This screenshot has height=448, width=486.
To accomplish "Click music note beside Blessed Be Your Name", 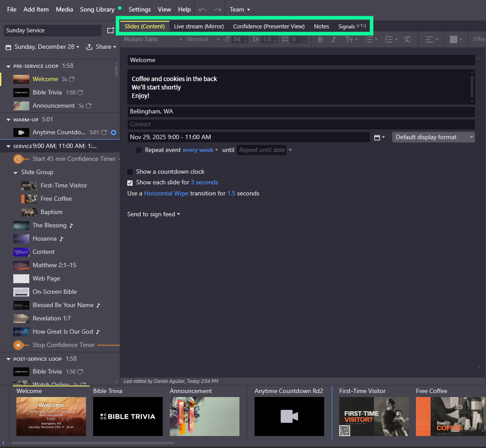I will [98, 305].
